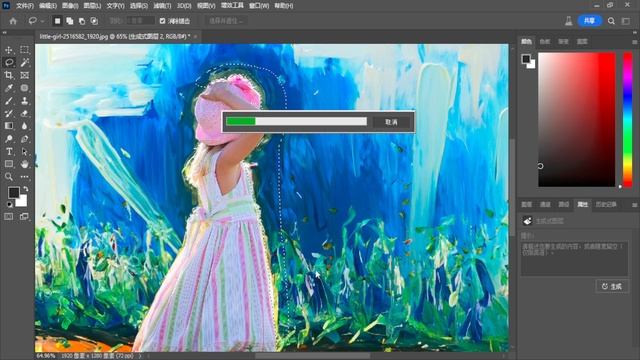Image resolution: width=640 pixels, height=360 pixels.
Task: Click the foreground swatch in color panel
Action: click(x=526, y=59)
